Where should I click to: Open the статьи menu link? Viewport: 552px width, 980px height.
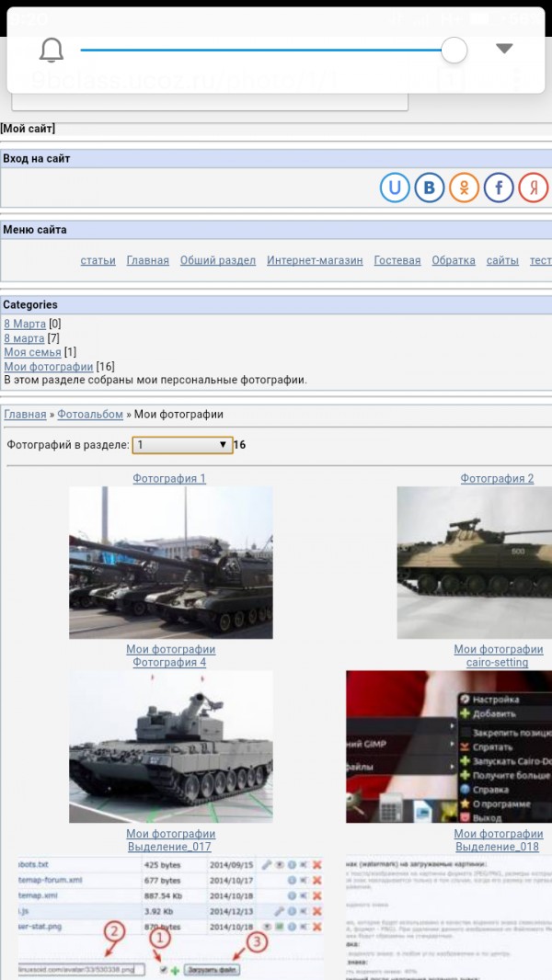[x=98, y=260]
